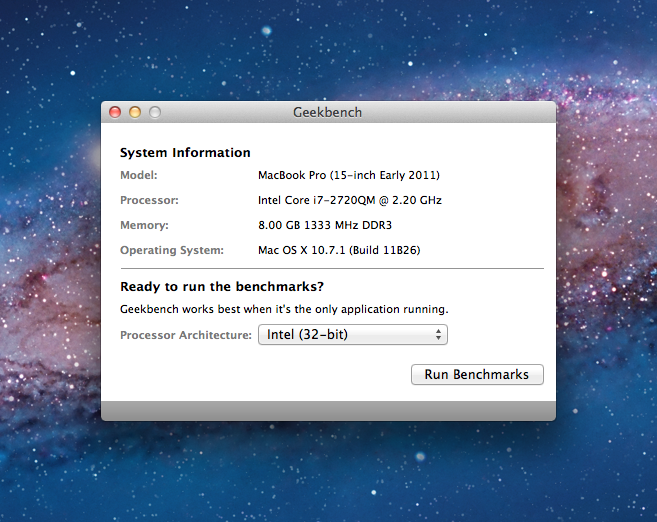
Task: Click the "Geekbench works best" hint text
Action: click(x=284, y=310)
